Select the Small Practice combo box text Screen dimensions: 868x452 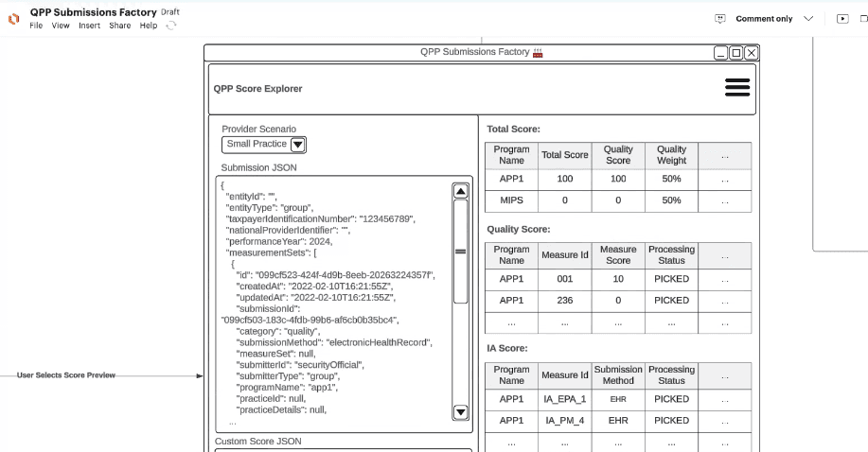tap(257, 144)
